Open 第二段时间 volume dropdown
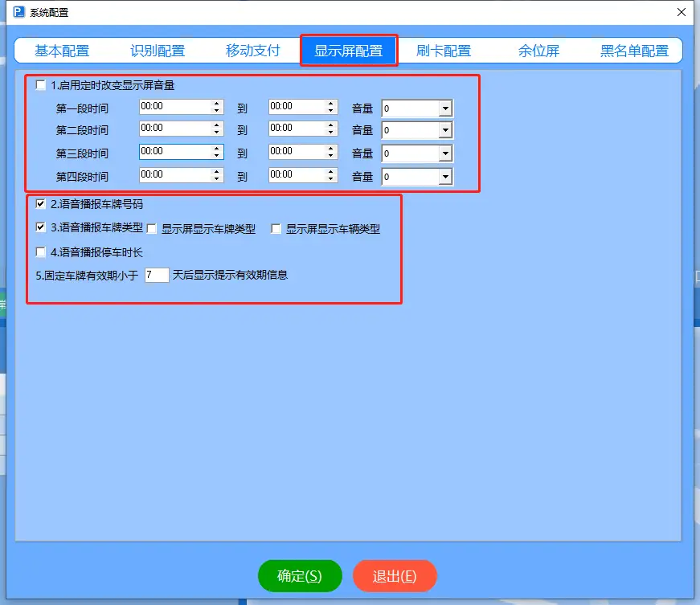This screenshot has width=700, height=605. pyautogui.click(x=444, y=129)
